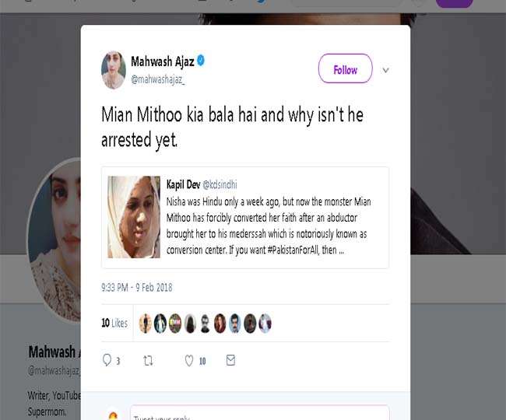Open Kapil Dev's quoted tweet image

click(x=134, y=217)
